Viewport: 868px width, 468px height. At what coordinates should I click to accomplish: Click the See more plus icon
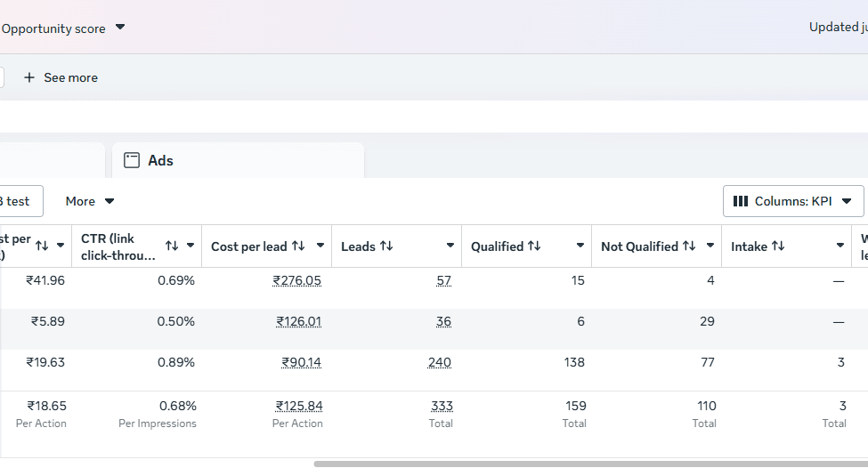click(x=29, y=77)
